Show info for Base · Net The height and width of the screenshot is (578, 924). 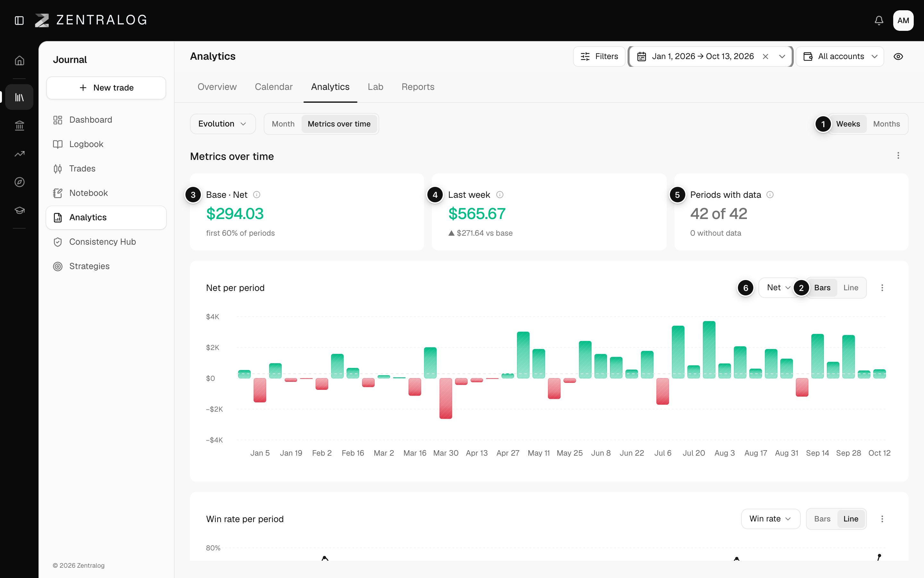pos(257,195)
